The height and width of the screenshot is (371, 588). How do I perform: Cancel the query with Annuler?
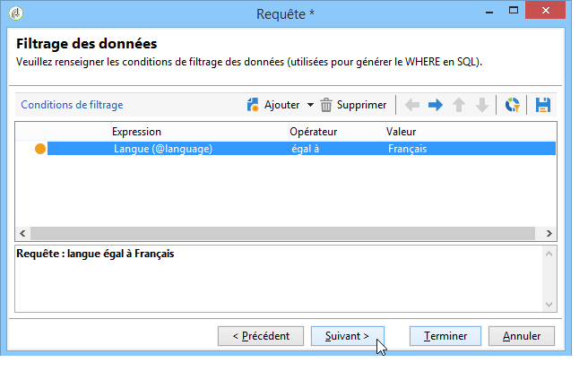(x=522, y=336)
